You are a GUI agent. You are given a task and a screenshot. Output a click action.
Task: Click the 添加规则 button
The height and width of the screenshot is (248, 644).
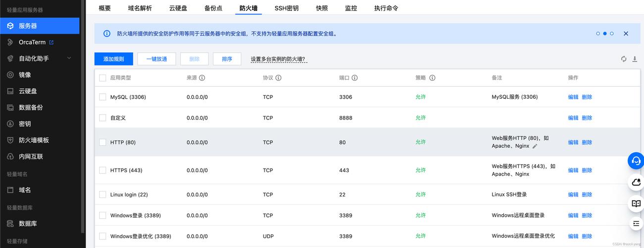pyautogui.click(x=113, y=59)
